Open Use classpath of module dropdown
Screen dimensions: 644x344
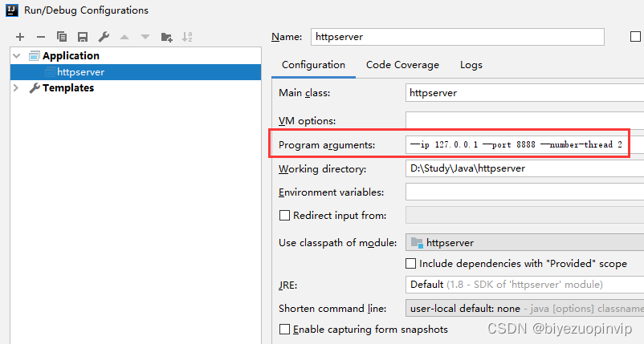tap(524, 243)
